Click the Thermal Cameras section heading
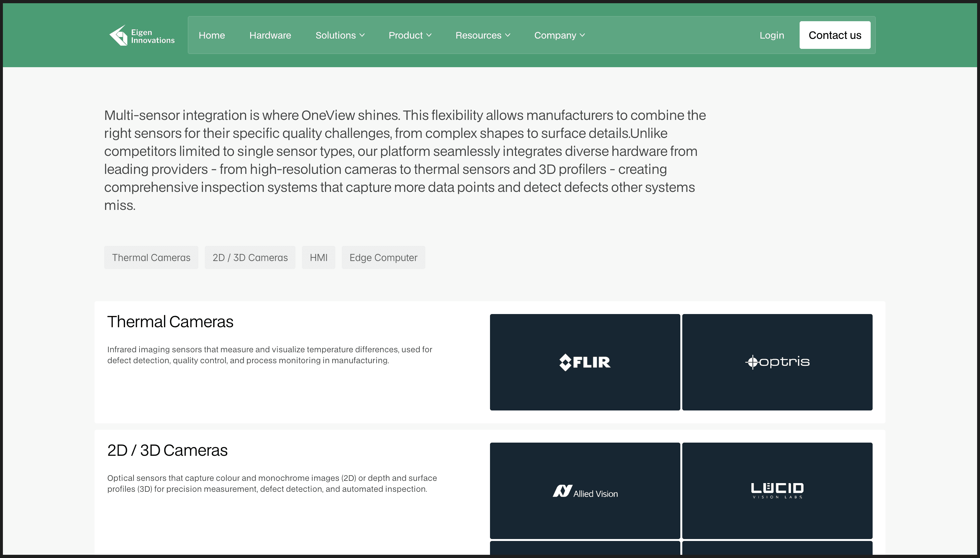The width and height of the screenshot is (980, 558). point(170,321)
